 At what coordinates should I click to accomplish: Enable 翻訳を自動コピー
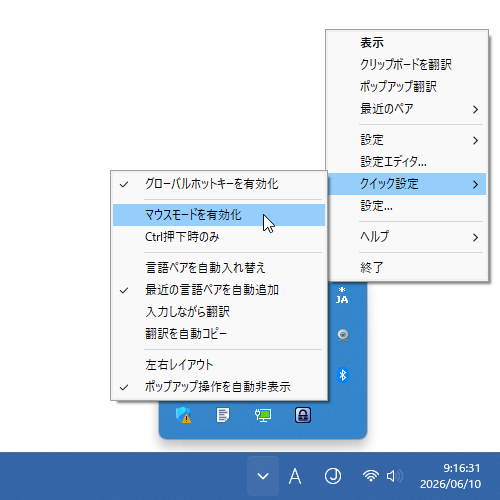[219, 334]
